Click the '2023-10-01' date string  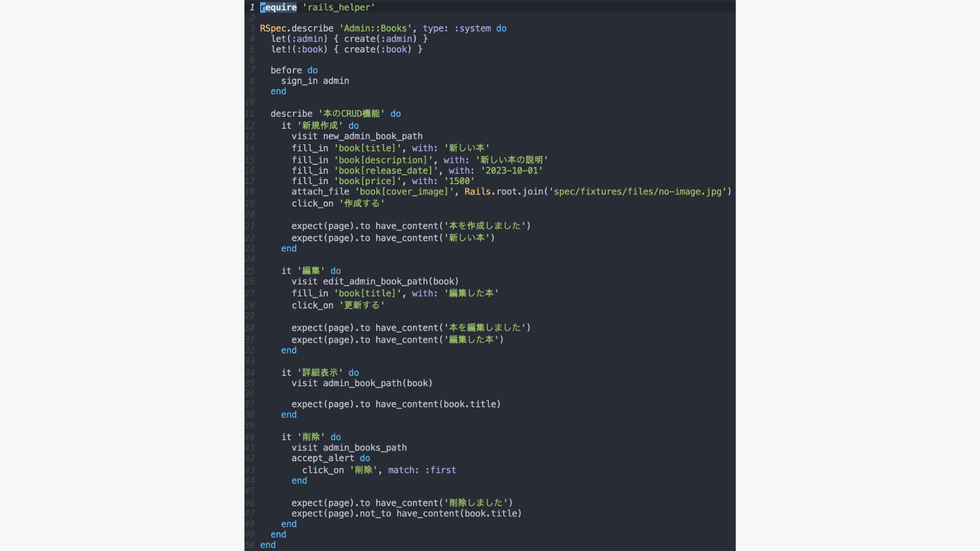pos(511,171)
